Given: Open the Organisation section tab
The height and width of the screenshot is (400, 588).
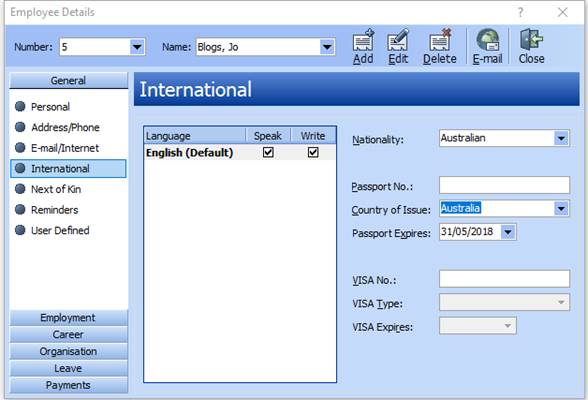Looking at the screenshot, I should [69, 351].
